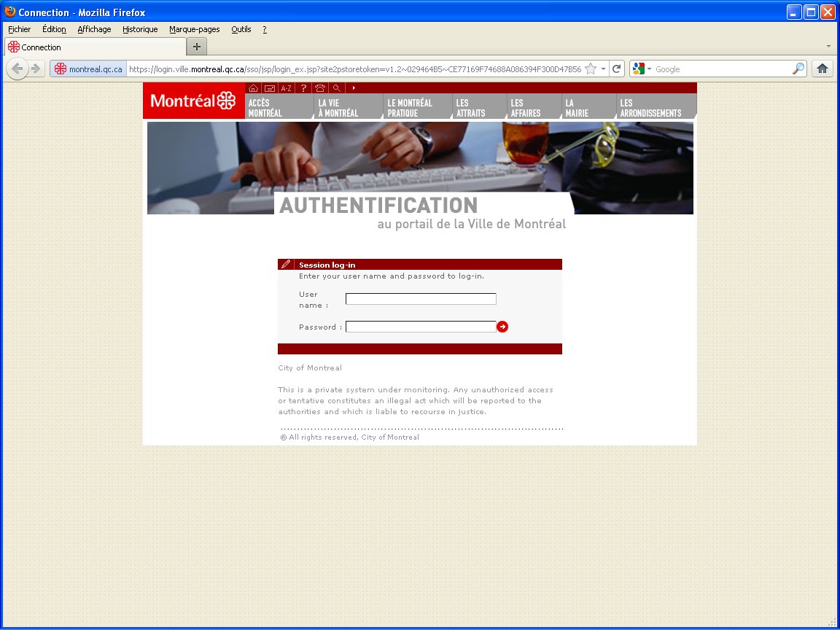Open the Accès Montréal navigation link
This screenshot has width=840, height=630.
tap(265, 108)
